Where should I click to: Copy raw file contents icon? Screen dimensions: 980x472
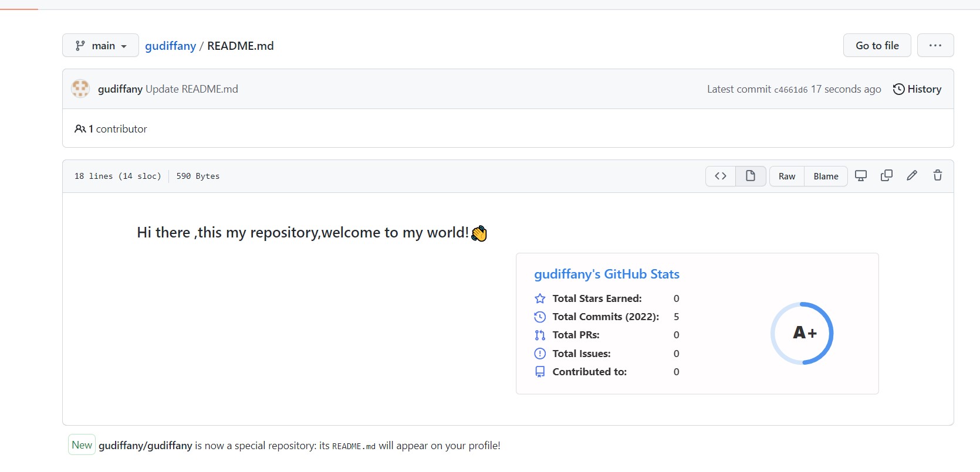point(887,176)
